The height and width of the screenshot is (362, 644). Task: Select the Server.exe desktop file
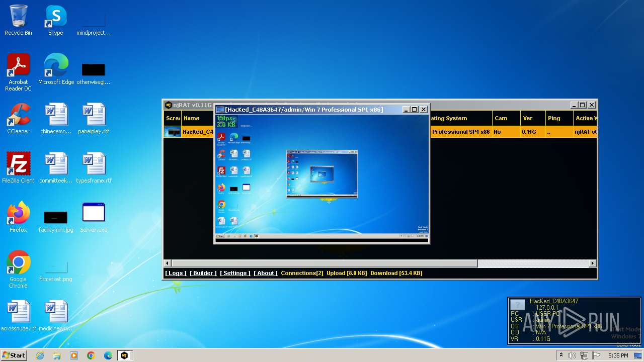94,217
